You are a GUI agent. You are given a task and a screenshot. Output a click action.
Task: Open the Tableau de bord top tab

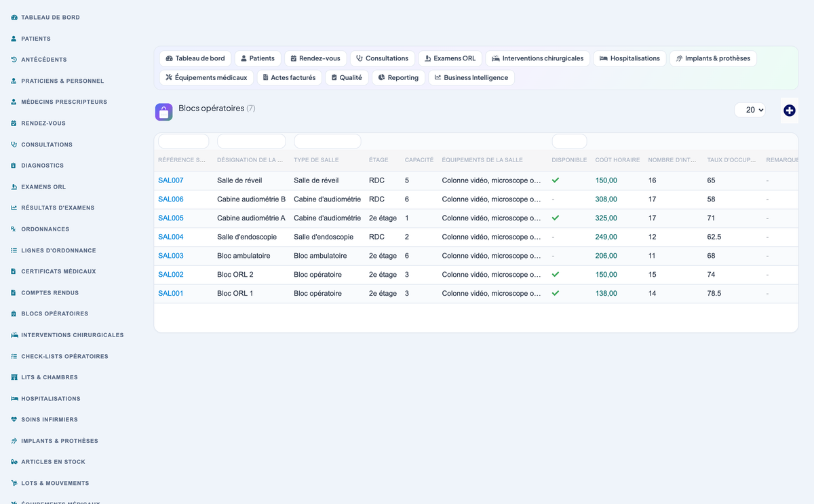click(x=195, y=58)
